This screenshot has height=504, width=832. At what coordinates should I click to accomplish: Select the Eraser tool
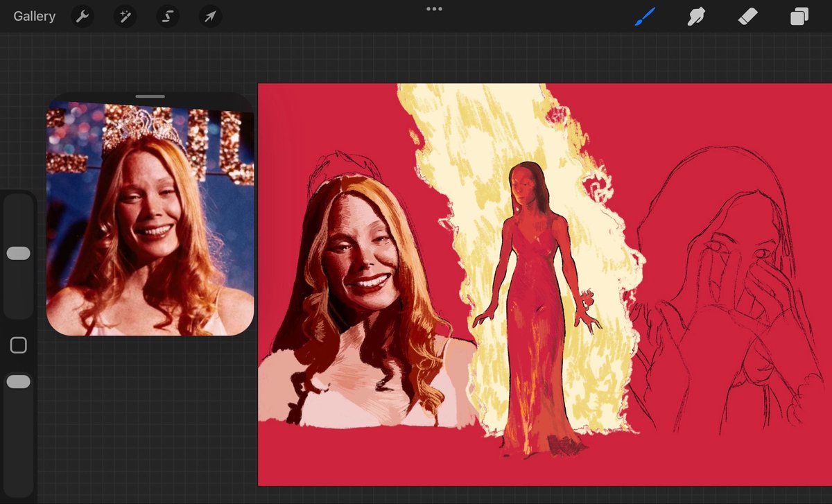click(747, 16)
